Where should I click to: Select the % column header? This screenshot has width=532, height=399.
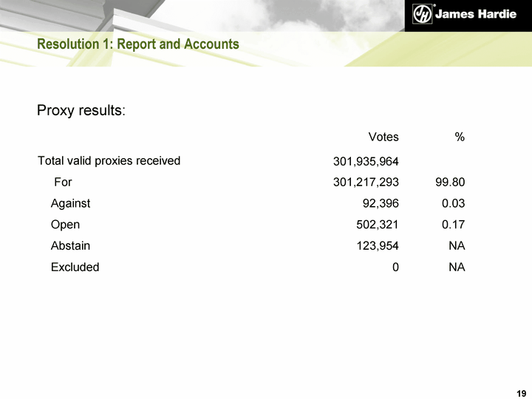coord(460,137)
